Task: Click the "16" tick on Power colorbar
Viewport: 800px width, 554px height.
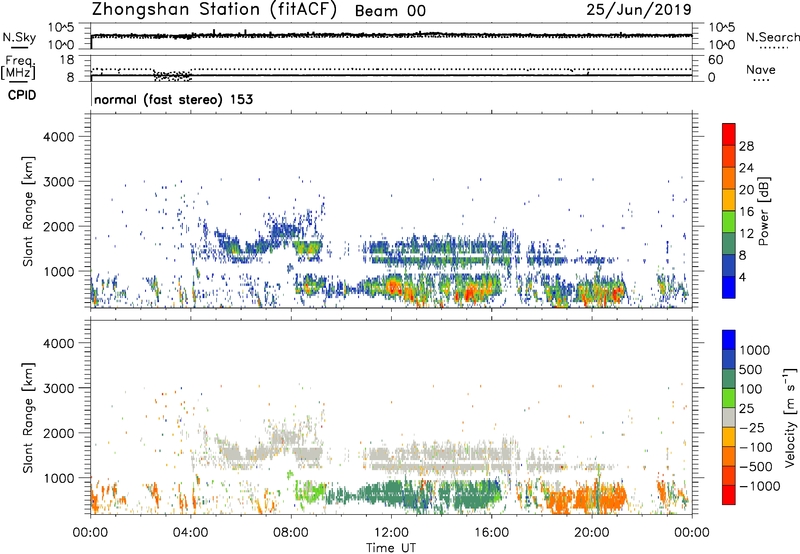Action: [x=746, y=212]
